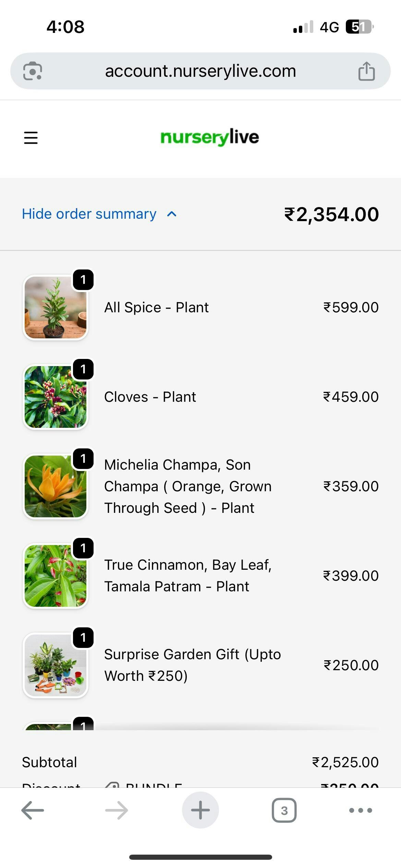Tap the Hide order summary link
The image size is (401, 868).
pyautogui.click(x=89, y=214)
